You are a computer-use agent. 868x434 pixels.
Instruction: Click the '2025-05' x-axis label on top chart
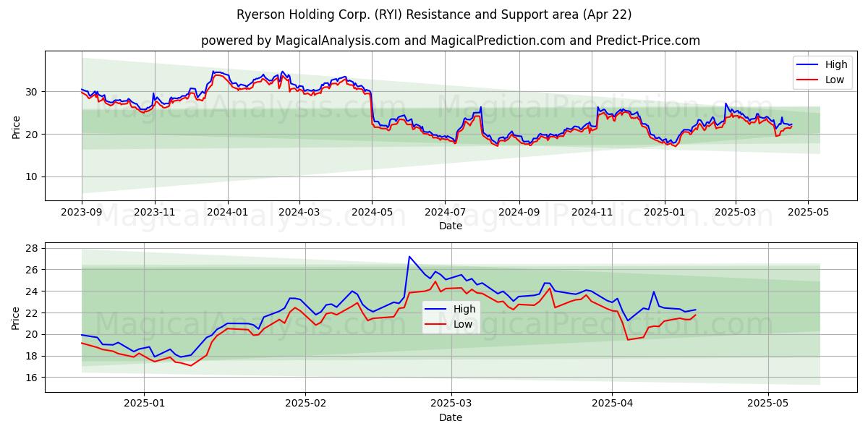coord(807,213)
